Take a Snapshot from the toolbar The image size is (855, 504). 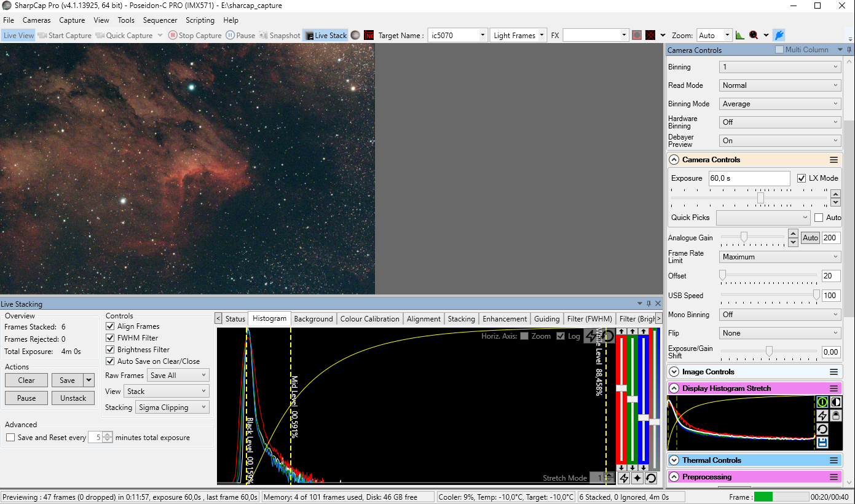[280, 36]
